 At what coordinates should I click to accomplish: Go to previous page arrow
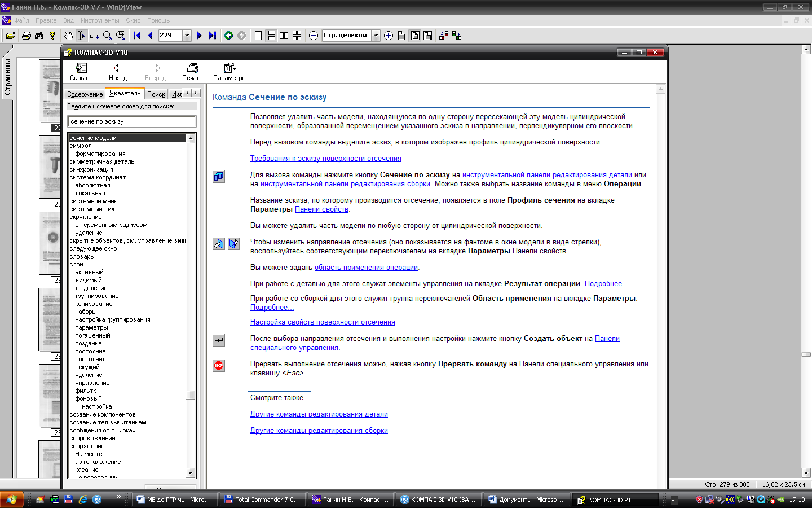pos(150,36)
